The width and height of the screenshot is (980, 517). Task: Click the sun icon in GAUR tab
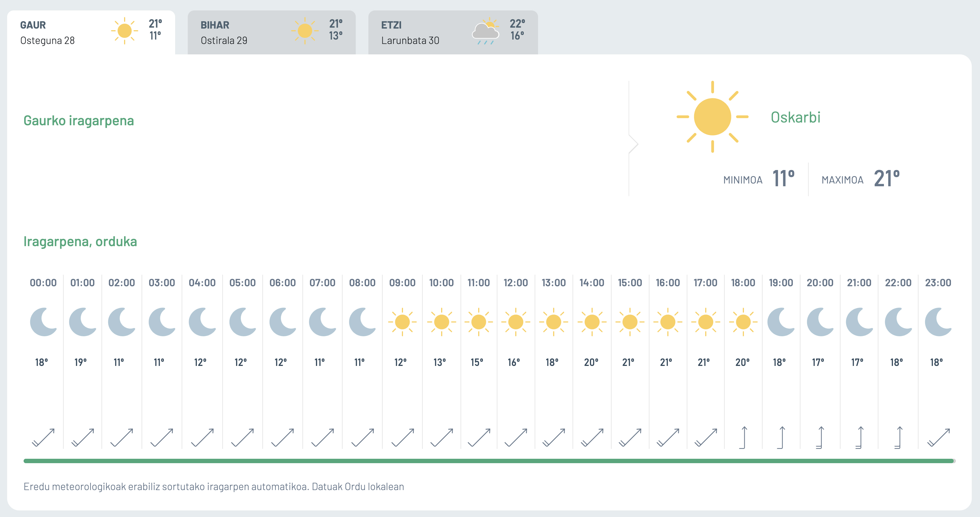[124, 31]
